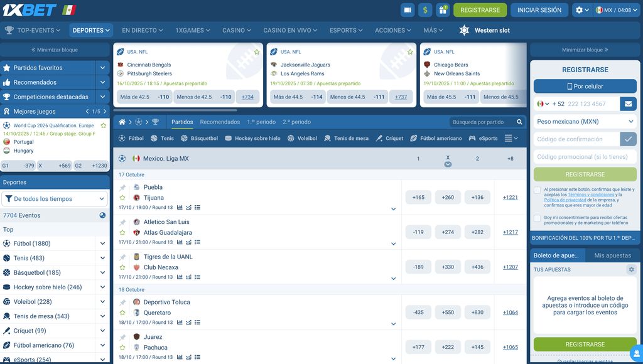643x364 pixels.
Task: Star the Atletico San Luis match
Action: click(x=122, y=233)
